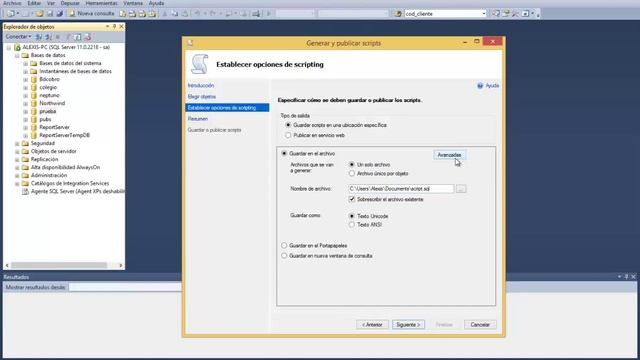Open the Herramientas menu
The width and height of the screenshot is (640, 360).
[x=102, y=3]
